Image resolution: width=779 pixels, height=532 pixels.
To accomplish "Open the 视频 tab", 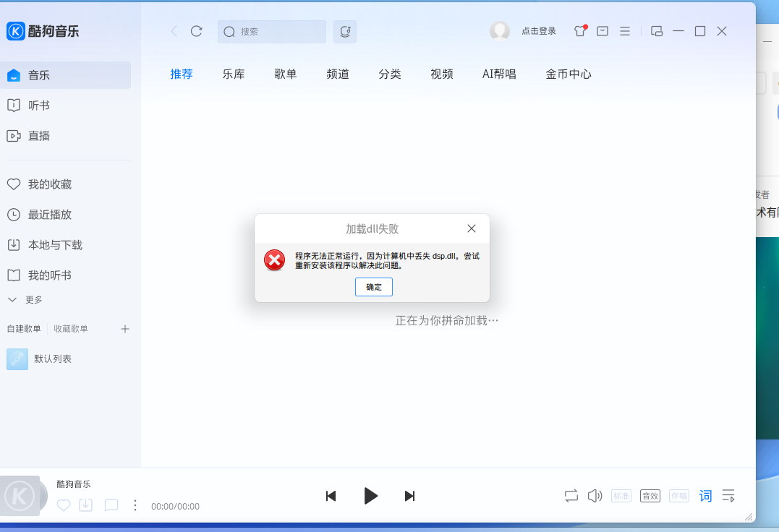I will click(442, 74).
